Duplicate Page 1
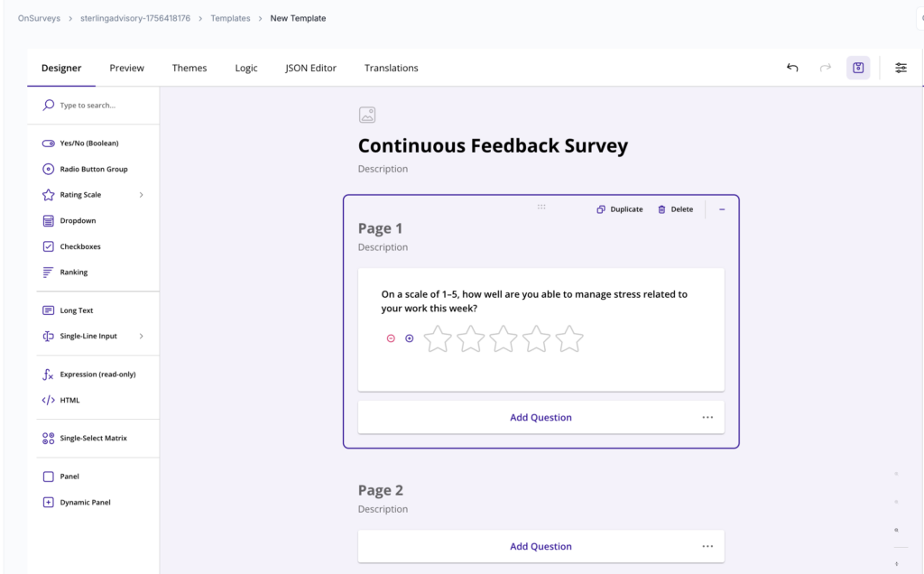924x574 pixels. [x=620, y=209]
